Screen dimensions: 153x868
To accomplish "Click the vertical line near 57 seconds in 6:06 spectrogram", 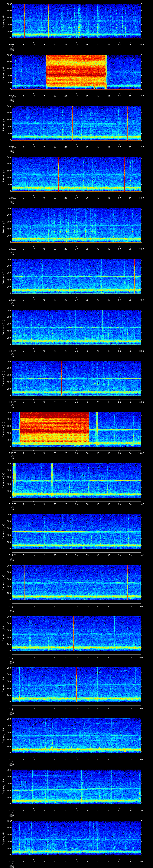I will [x=134, y=276].
